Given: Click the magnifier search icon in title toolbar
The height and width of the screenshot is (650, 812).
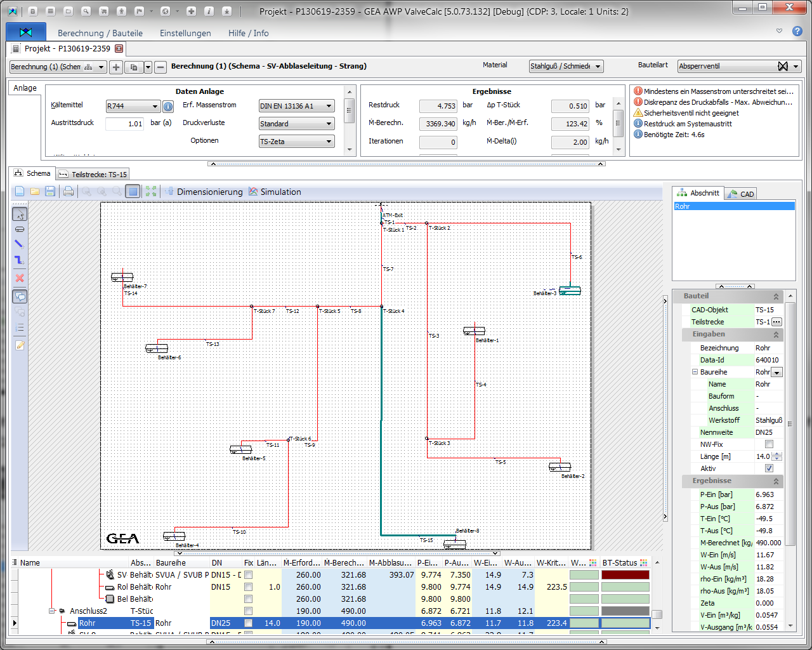Looking at the screenshot, I should click(86, 11).
